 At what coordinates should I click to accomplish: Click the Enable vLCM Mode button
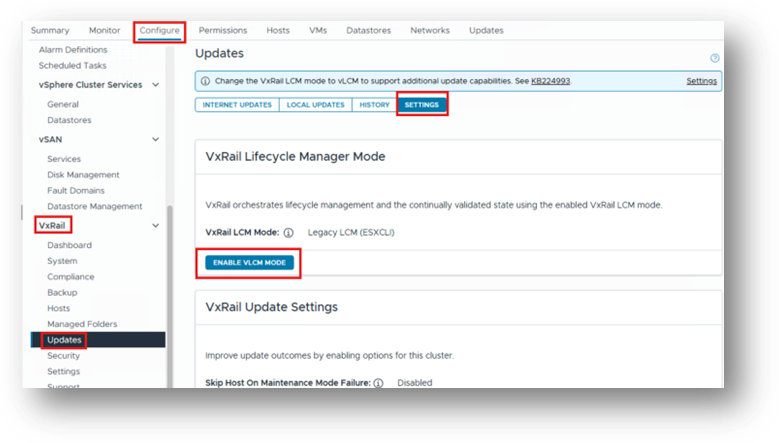(249, 262)
